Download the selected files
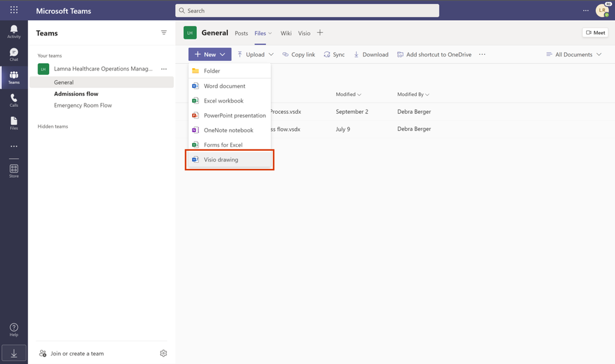The height and width of the screenshot is (364, 615). click(371, 54)
